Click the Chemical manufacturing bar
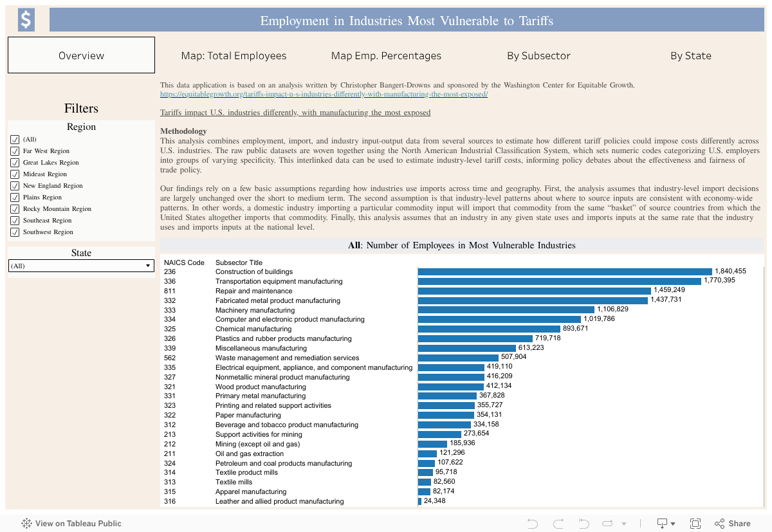The image size is (772, 532). 489,329
